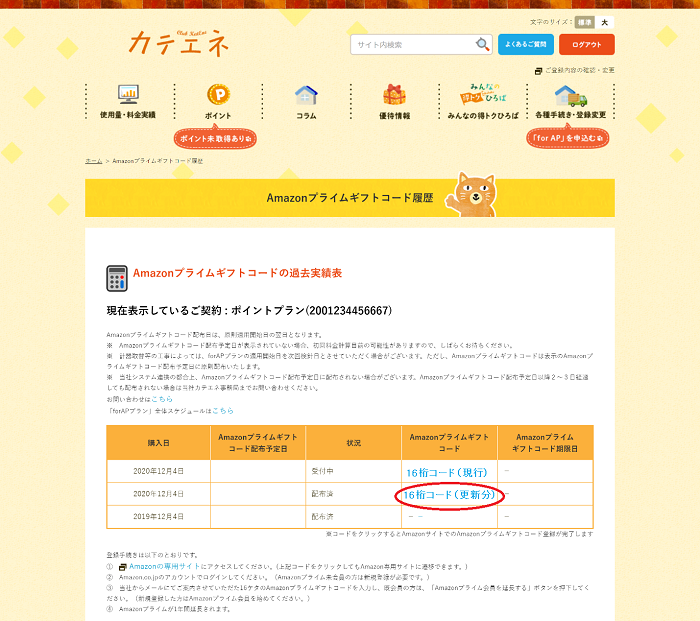Click the 状況 column header
The height and width of the screenshot is (621, 700).
coord(354,443)
